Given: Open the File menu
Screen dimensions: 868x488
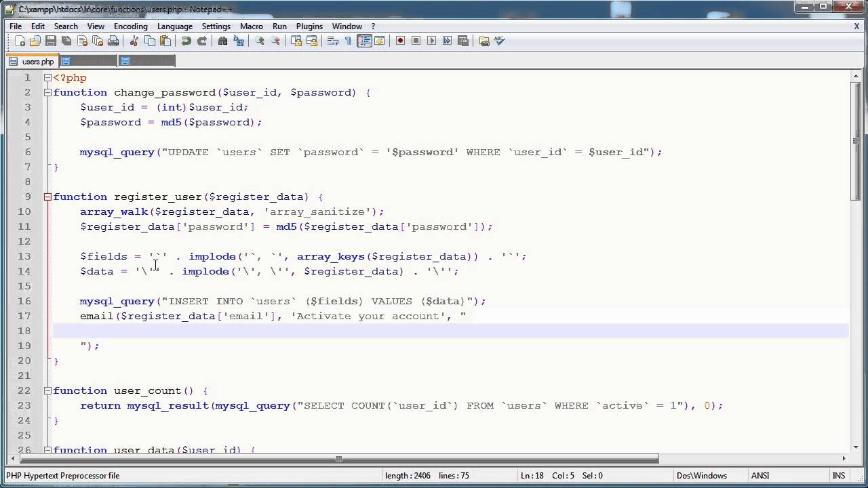Looking at the screenshot, I should [16, 26].
